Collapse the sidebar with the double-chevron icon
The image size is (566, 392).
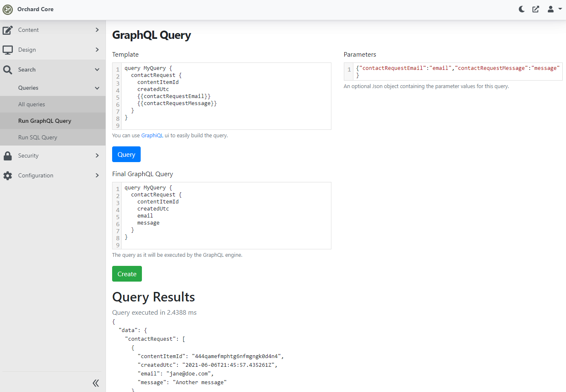(x=96, y=383)
